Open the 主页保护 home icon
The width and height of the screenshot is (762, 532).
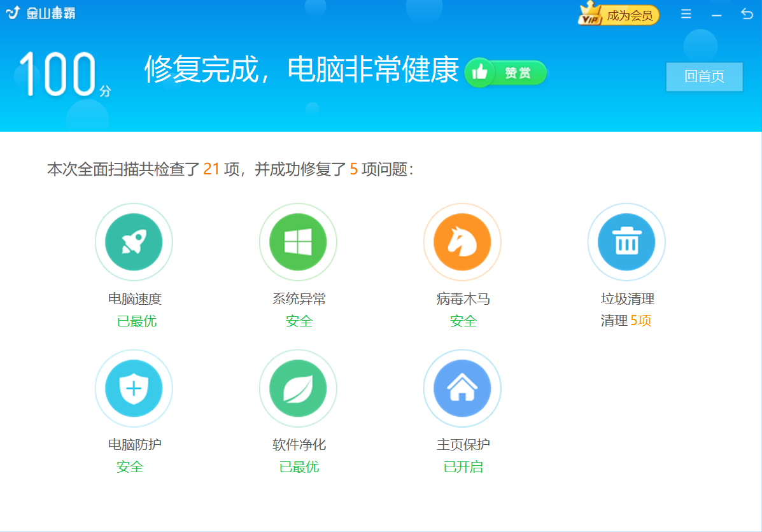click(x=462, y=388)
